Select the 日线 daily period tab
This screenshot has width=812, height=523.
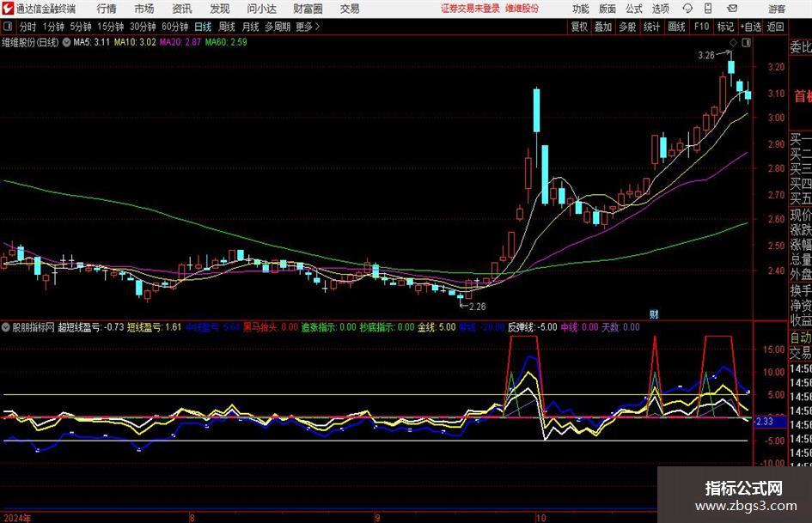(x=203, y=27)
